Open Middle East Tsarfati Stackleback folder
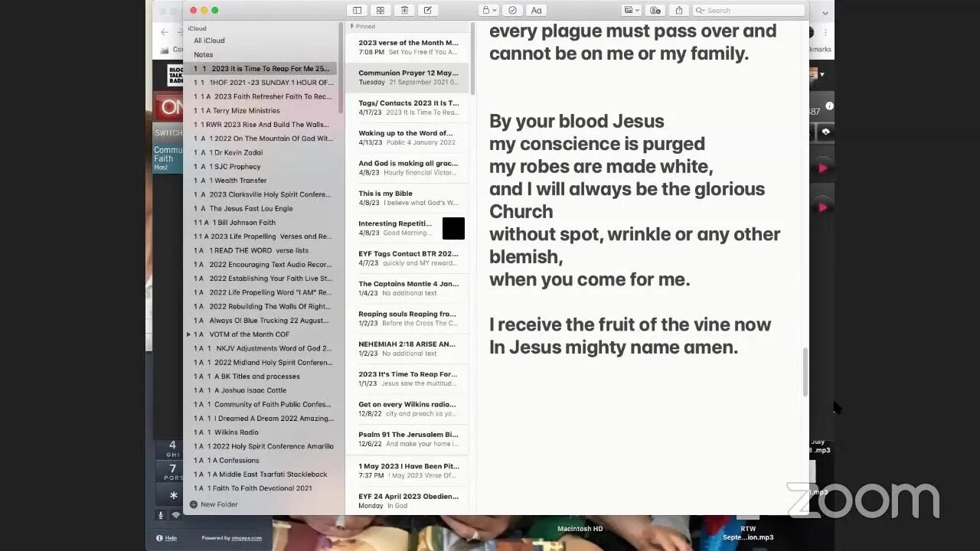This screenshot has height=551, width=980. 261,474
